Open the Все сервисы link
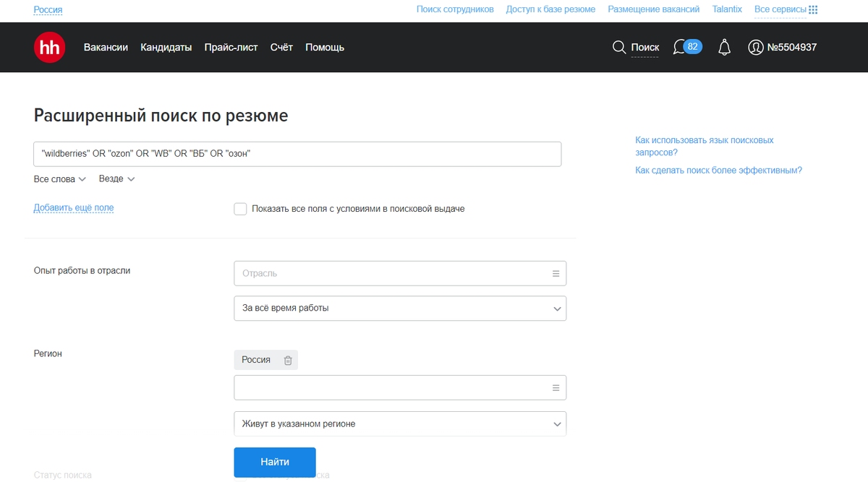The image size is (868, 482). (x=780, y=9)
